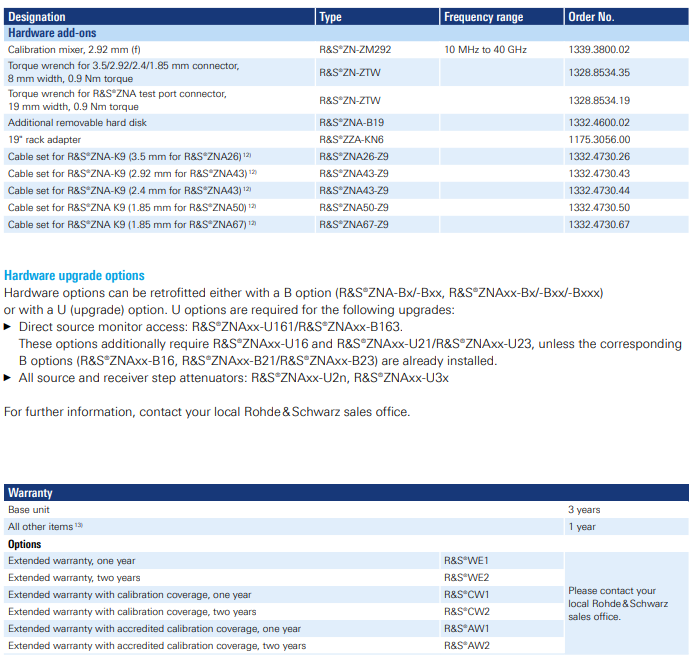The image size is (693, 663).
Task: Click option code R&S AW1
Action: pyautogui.click(x=467, y=629)
